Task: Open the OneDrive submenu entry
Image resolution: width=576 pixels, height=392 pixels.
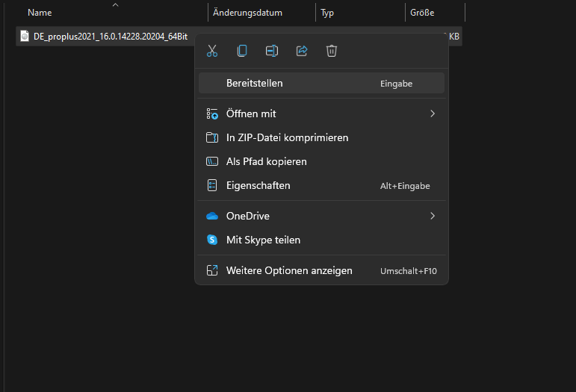Action: (247, 216)
